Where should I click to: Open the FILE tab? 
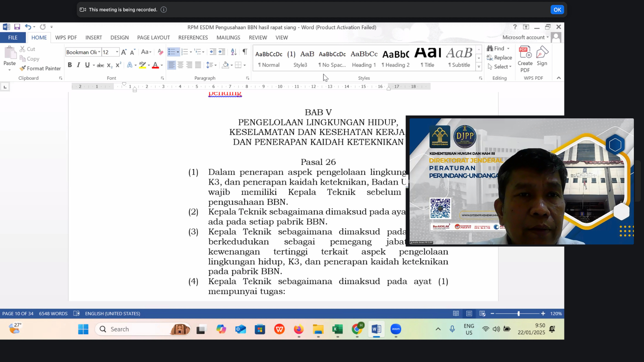tap(13, 38)
